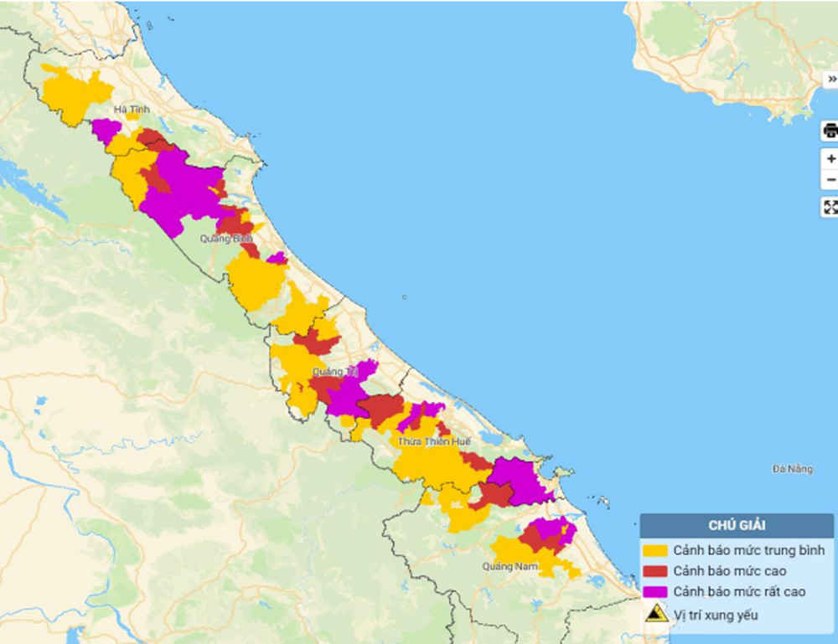Click the Thừa Thiên Huế label on map

(x=434, y=441)
